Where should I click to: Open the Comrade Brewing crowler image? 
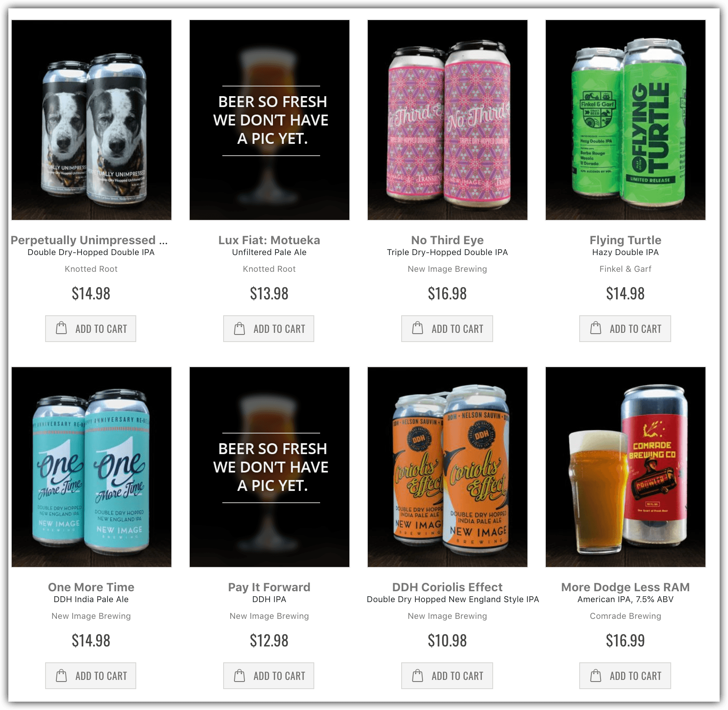point(626,467)
